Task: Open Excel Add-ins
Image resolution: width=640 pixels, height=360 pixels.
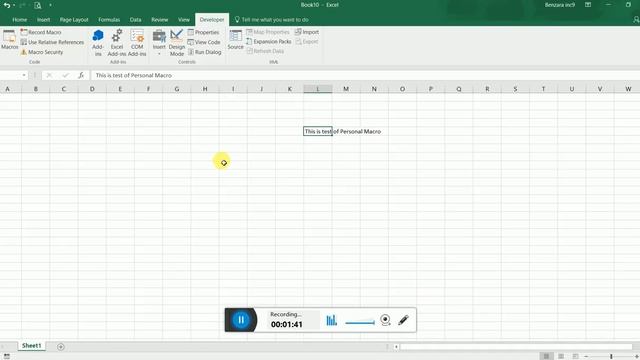Action: click(117, 42)
